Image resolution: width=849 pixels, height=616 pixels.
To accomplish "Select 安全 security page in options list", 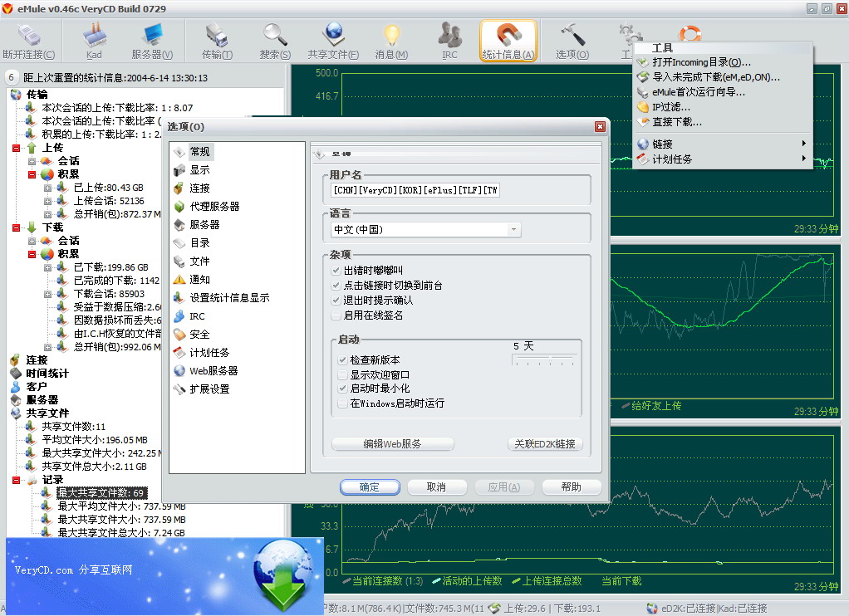I will coord(192,335).
